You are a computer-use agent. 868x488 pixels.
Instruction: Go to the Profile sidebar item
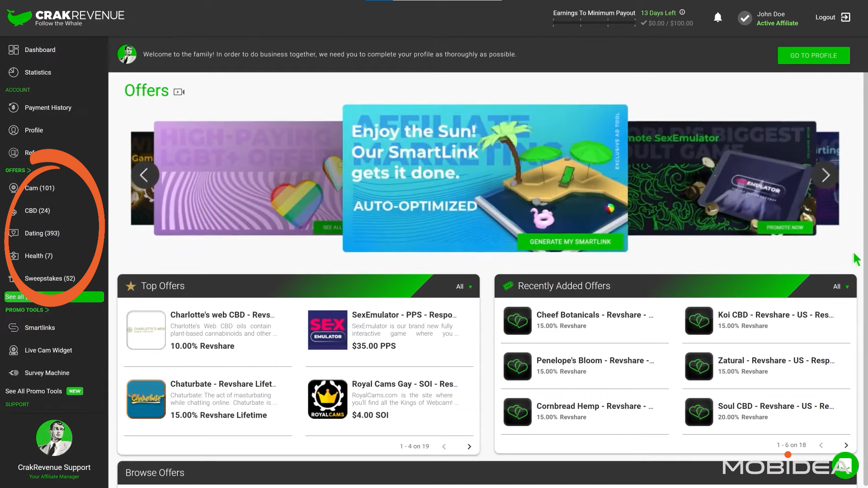pyautogui.click(x=34, y=130)
